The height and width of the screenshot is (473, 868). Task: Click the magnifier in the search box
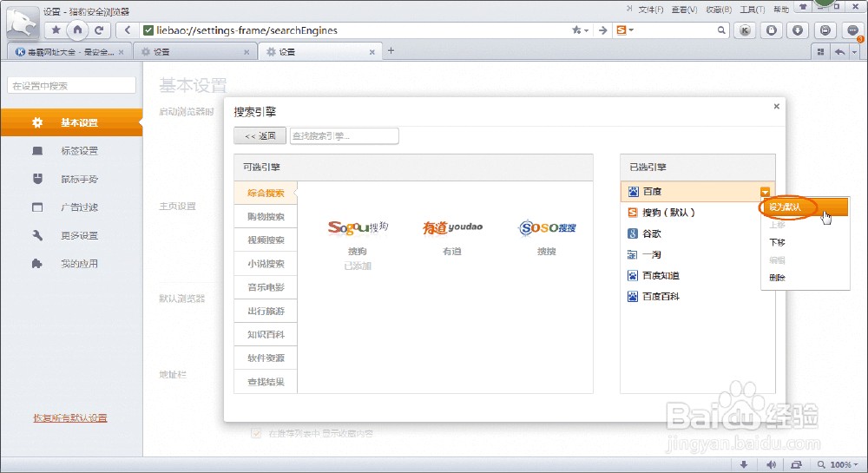click(x=720, y=30)
